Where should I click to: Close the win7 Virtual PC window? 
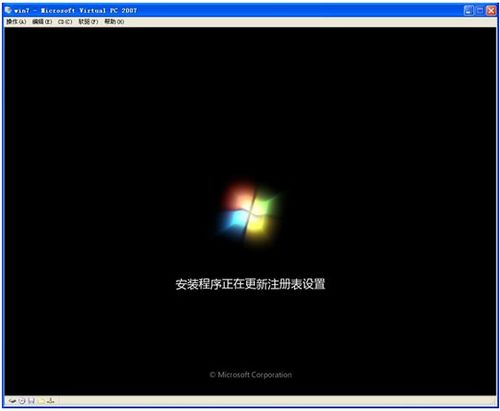pos(491,11)
